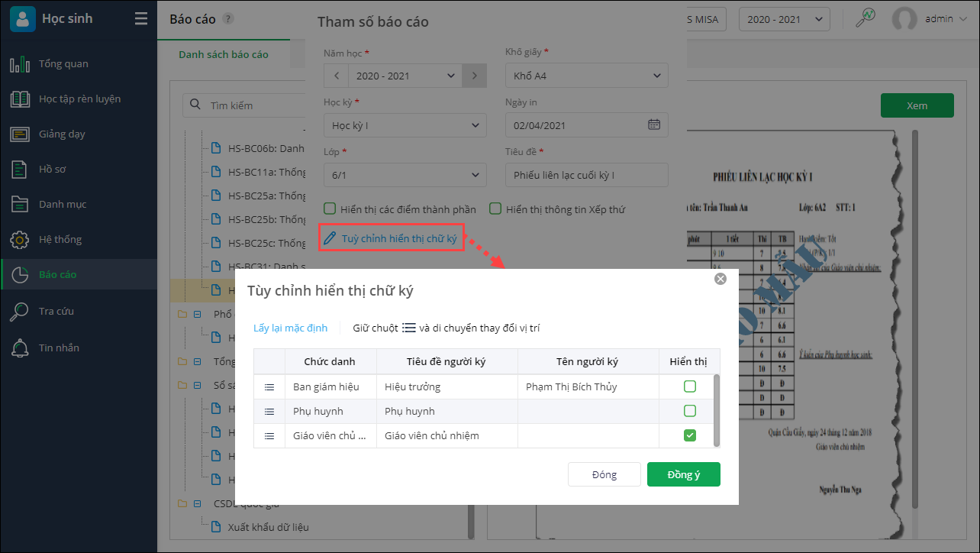
Task: Go to next school year arrow
Action: 475,76
